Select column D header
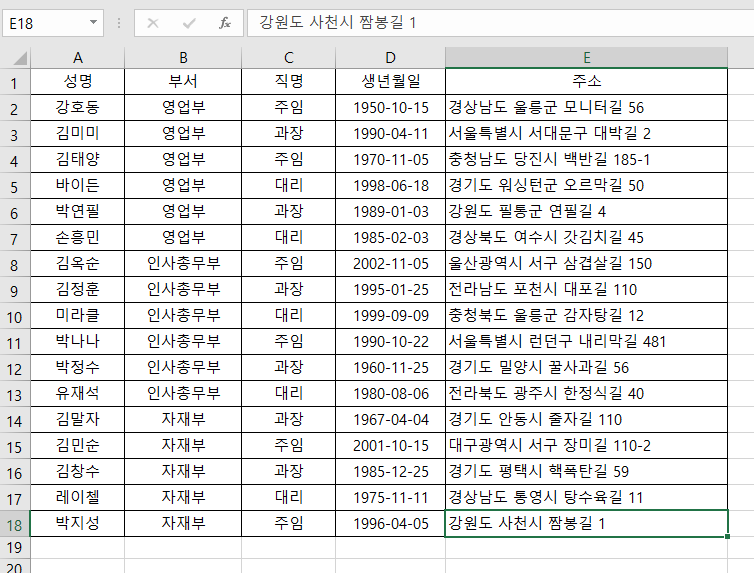 [390, 58]
